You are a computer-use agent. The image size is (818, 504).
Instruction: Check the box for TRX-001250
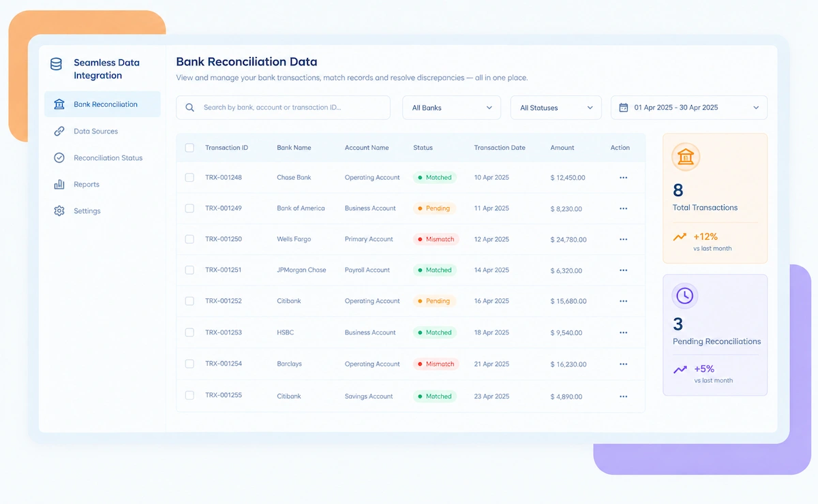(x=190, y=239)
